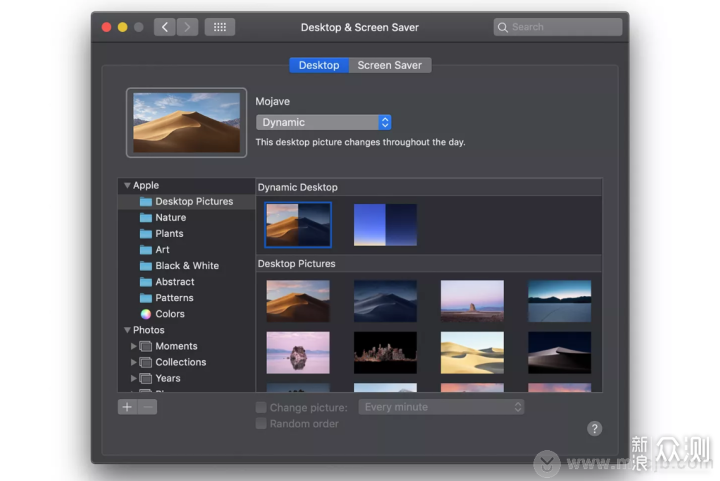Click the Abstract folder icon
Viewport: 720px width, 481px height.
146,282
